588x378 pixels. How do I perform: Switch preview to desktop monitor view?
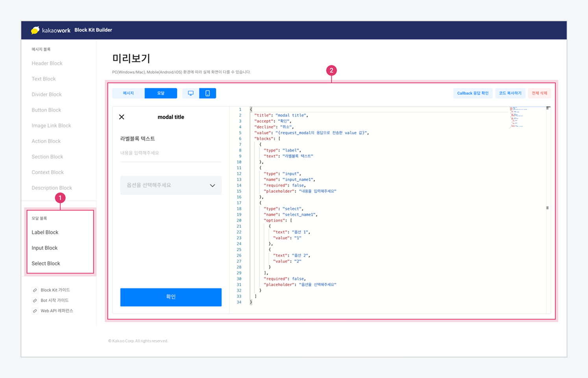coord(190,93)
